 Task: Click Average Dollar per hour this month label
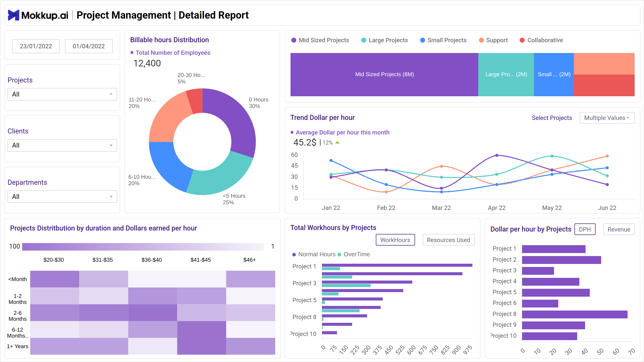click(x=342, y=132)
